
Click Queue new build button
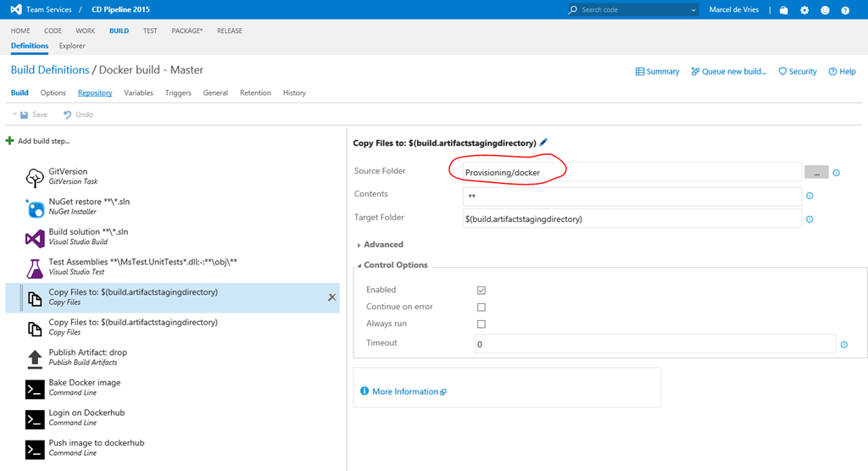pos(729,72)
